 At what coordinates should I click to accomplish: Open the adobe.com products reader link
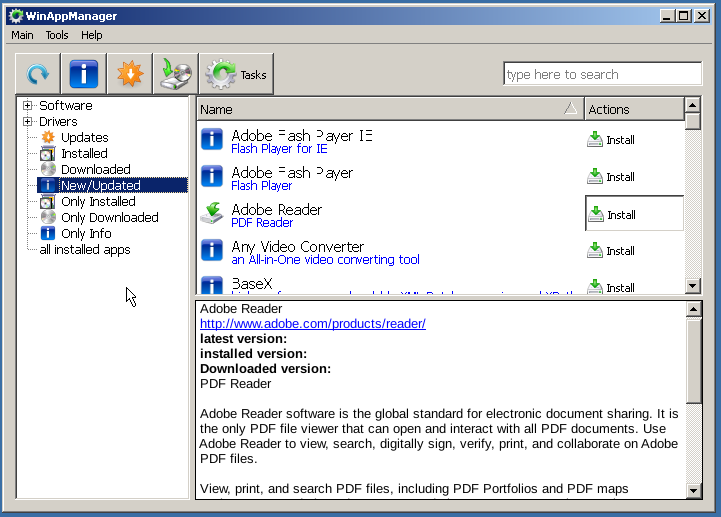pyautogui.click(x=312, y=324)
